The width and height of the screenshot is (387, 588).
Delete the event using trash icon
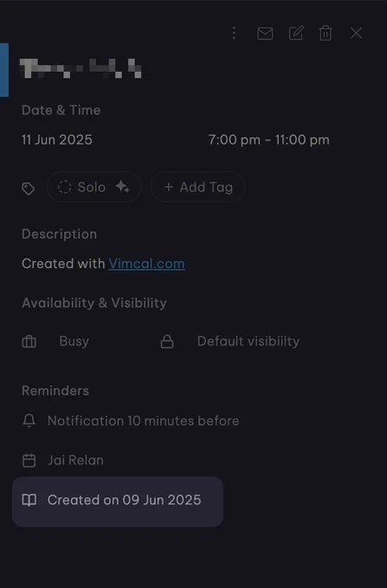[326, 33]
